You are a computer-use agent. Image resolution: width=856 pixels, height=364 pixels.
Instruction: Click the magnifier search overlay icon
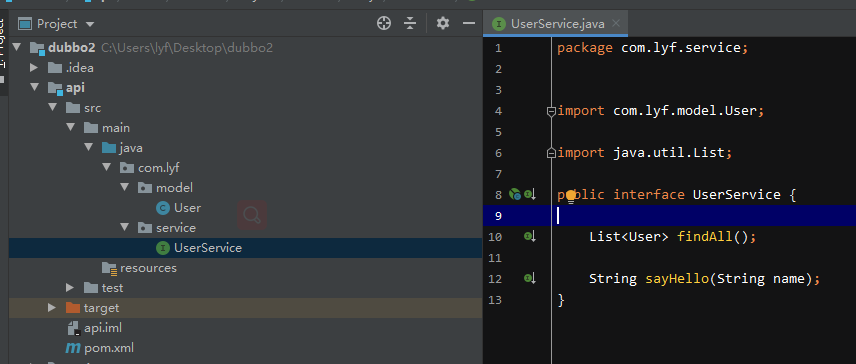tap(252, 215)
